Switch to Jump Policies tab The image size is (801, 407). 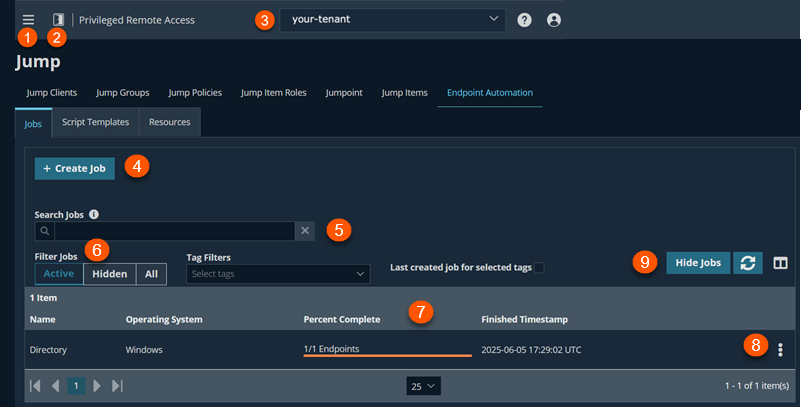[x=195, y=92]
